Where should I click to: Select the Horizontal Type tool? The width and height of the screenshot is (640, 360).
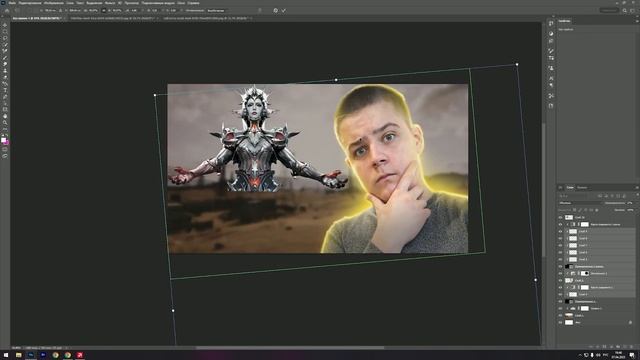tap(5, 90)
